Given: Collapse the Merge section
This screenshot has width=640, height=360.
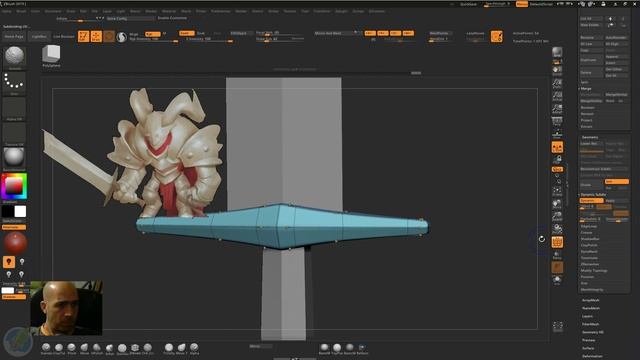Looking at the screenshot, I should click(x=586, y=89).
